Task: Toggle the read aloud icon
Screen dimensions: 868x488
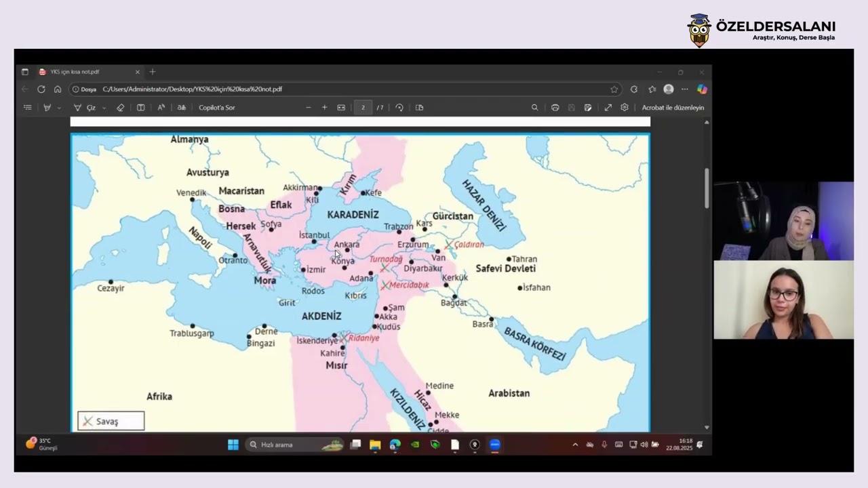Action: pos(161,107)
